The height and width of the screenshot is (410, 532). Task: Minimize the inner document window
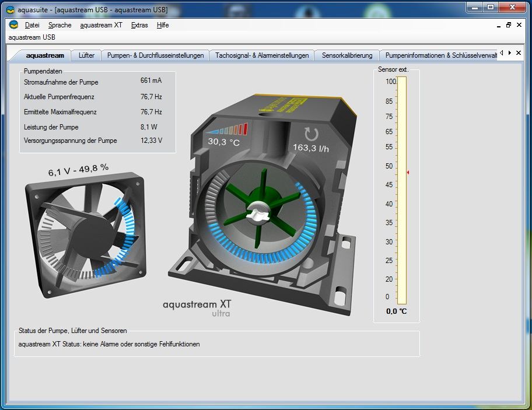pyautogui.click(x=498, y=26)
